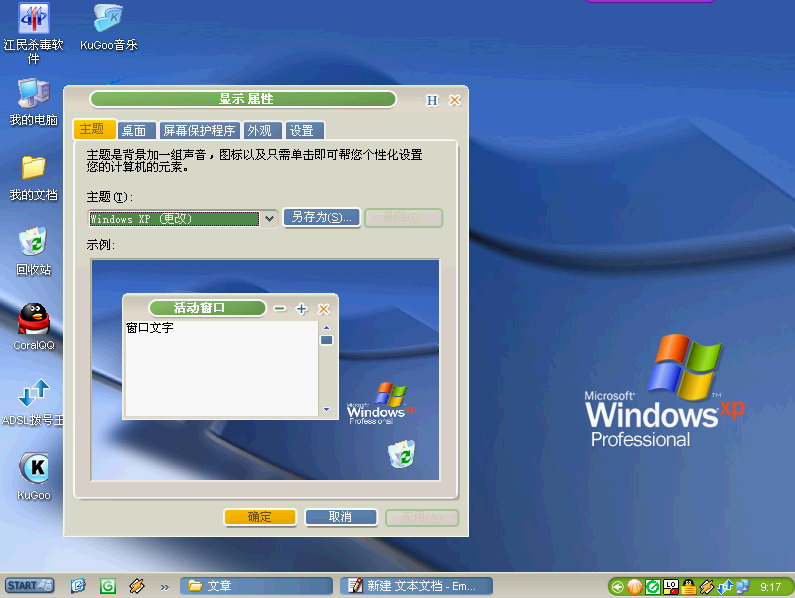Open the START menu button

29,586
